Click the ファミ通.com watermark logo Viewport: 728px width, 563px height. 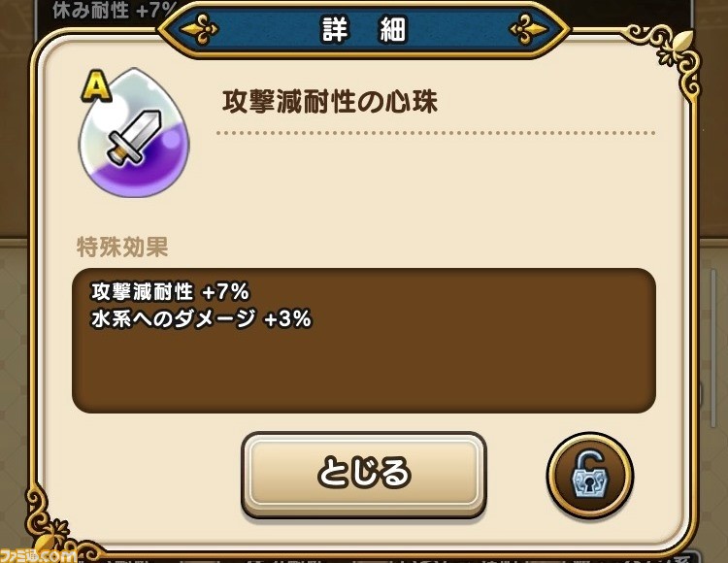[37, 555]
